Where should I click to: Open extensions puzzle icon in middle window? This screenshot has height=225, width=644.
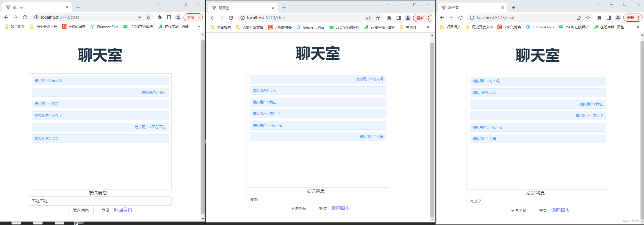point(389,18)
